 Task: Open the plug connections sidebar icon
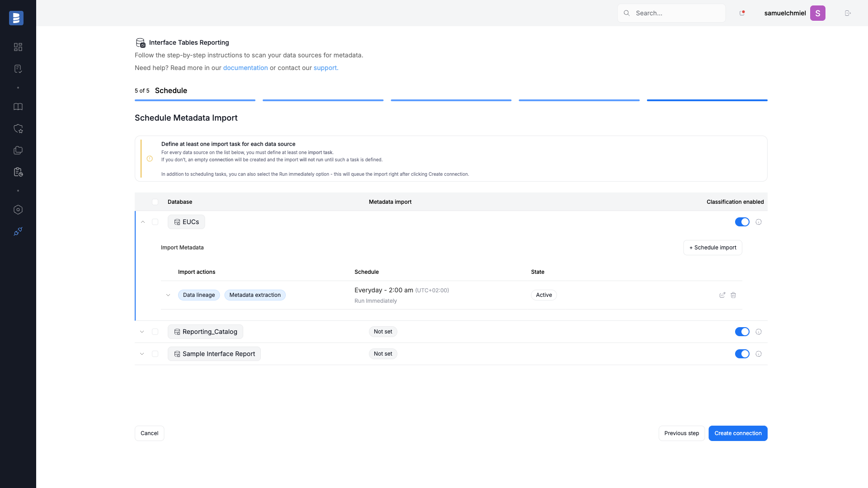point(18,231)
